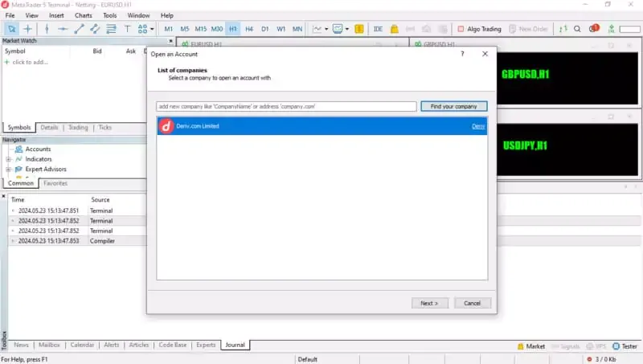
Task: Select the crosshair tool
Action: [28, 29]
